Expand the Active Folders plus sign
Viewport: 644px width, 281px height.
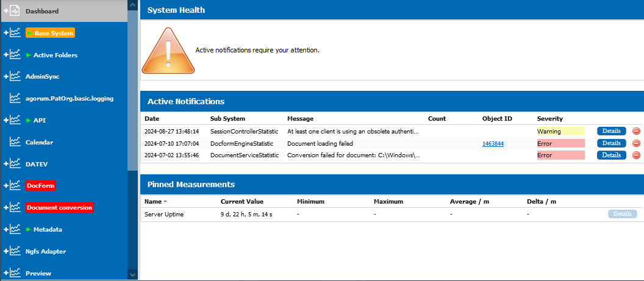point(6,55)
